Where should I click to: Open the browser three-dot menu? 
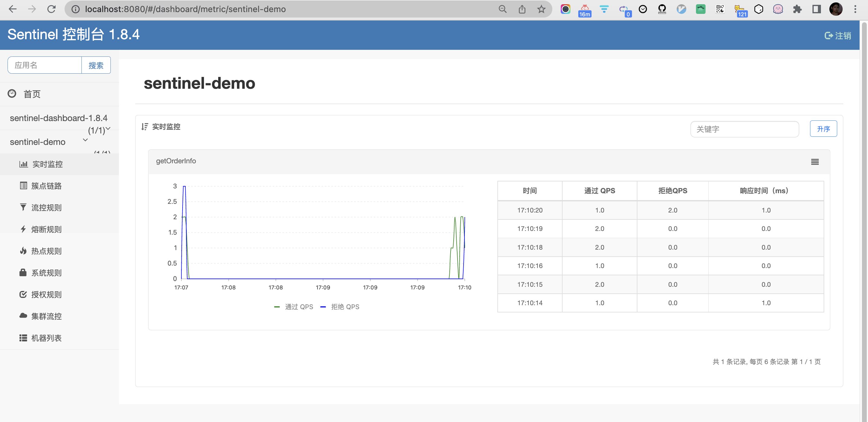(855, 9)
